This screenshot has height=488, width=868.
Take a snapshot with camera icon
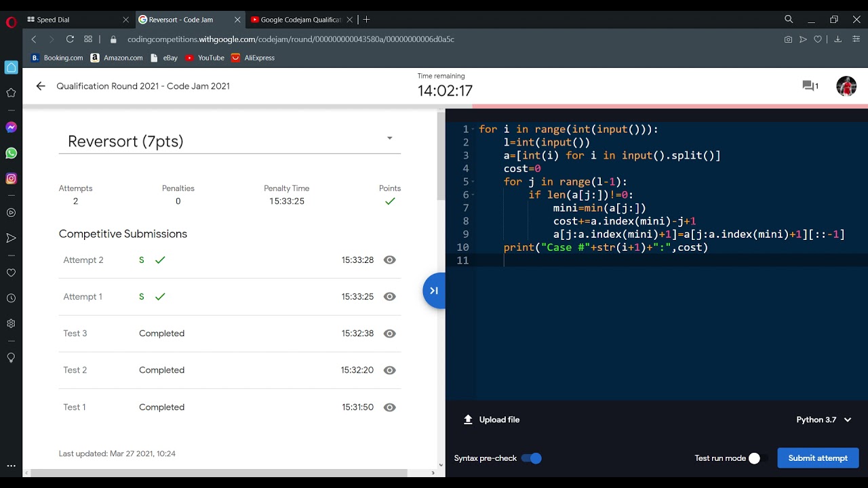coord(788,39)
